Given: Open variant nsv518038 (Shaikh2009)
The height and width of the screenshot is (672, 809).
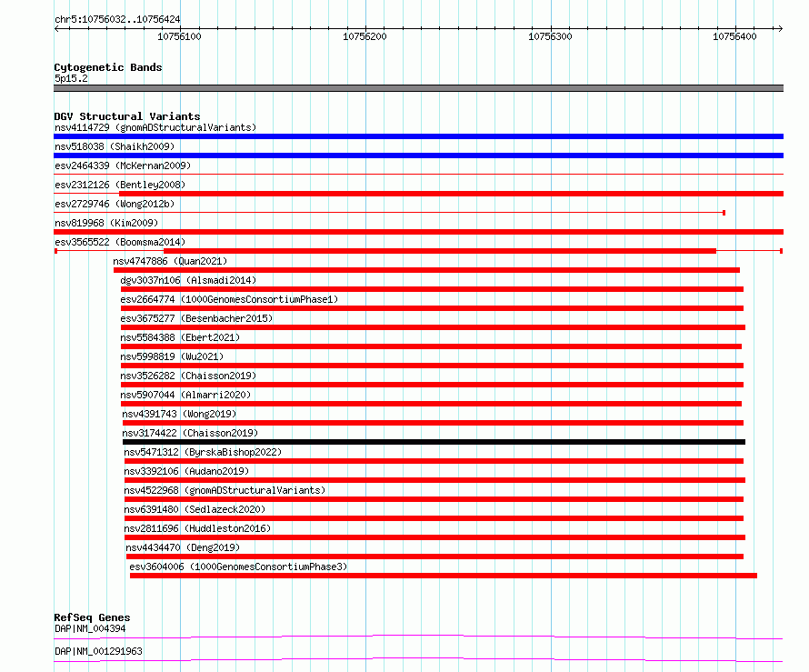Looking at the screenshot, I should 115,146.
